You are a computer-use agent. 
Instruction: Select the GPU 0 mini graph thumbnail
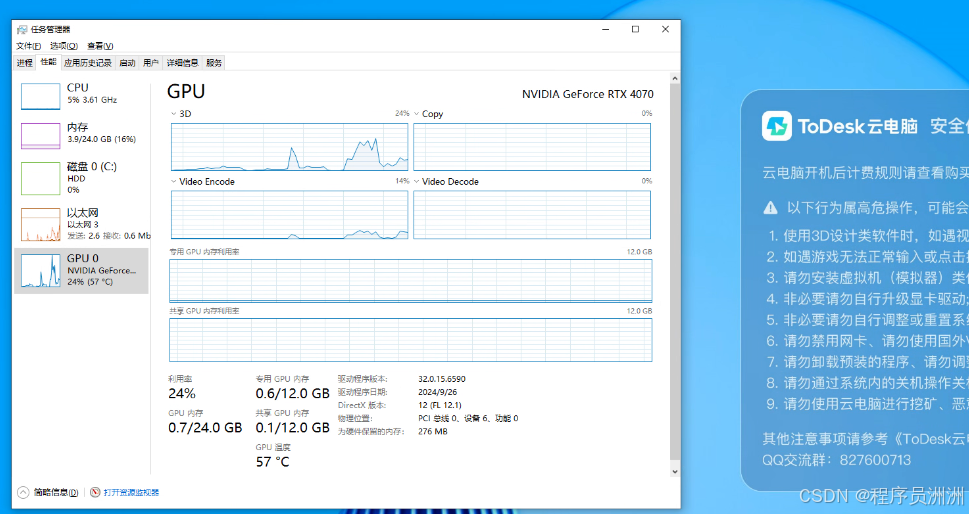[41, 271]
